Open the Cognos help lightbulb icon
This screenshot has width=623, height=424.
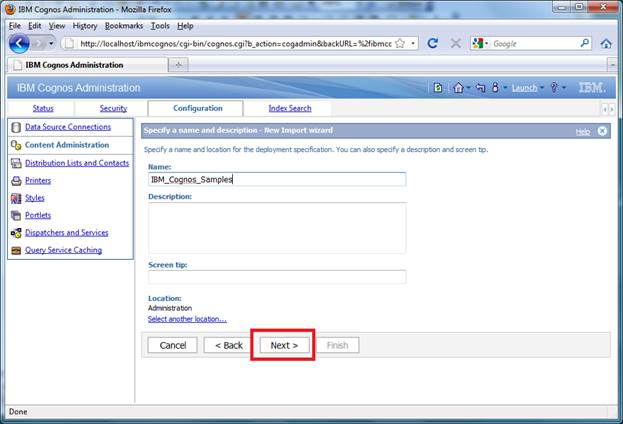(554, 87)
